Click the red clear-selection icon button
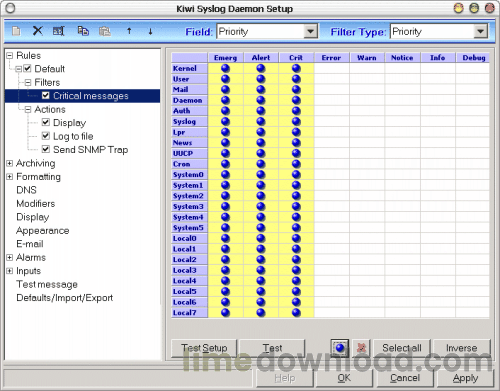 click(x=361, y=348)
